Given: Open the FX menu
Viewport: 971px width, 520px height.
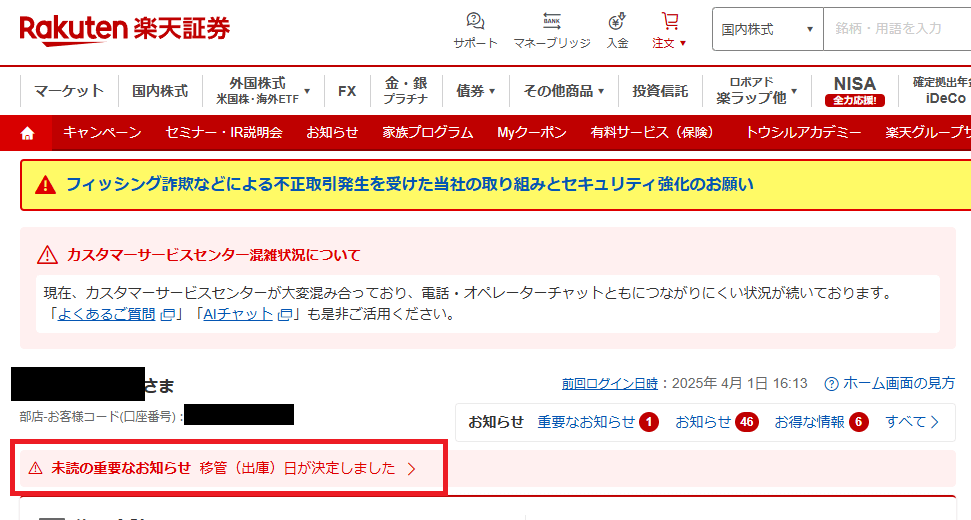Looking at the screenshot, I should (x=347, y=91).
